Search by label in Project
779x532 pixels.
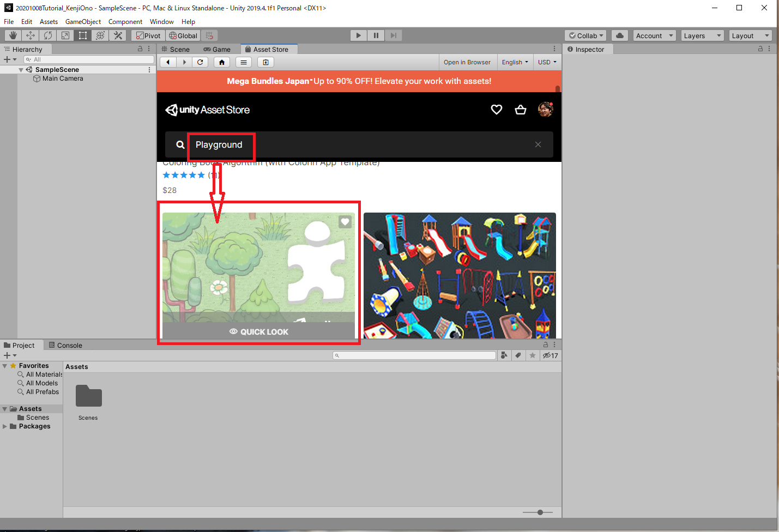coord(518,355)
